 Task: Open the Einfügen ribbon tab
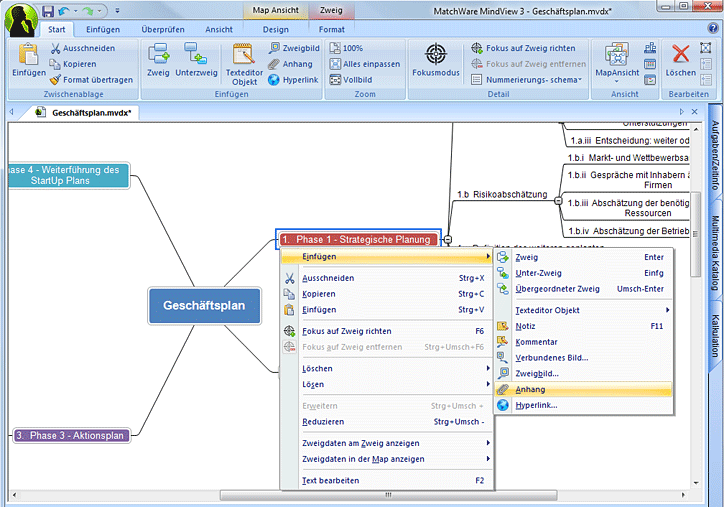pyautogui.click(x=103, y=29)
